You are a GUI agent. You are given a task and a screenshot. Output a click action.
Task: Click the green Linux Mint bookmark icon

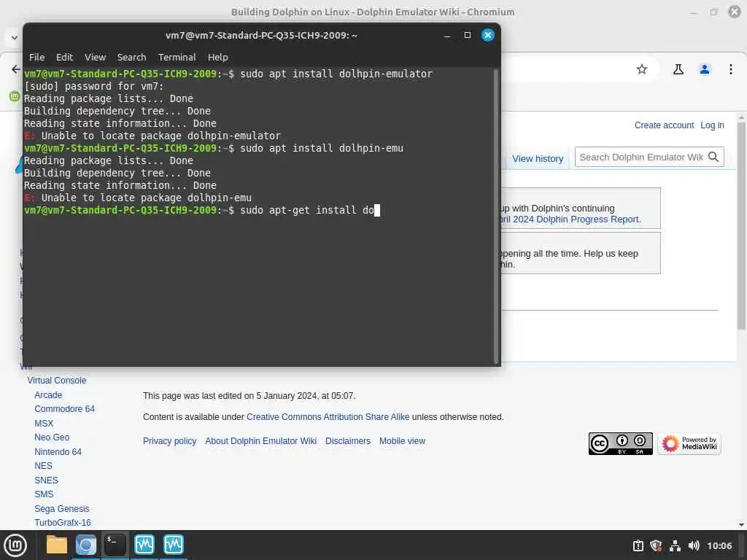tap(15, 97)
